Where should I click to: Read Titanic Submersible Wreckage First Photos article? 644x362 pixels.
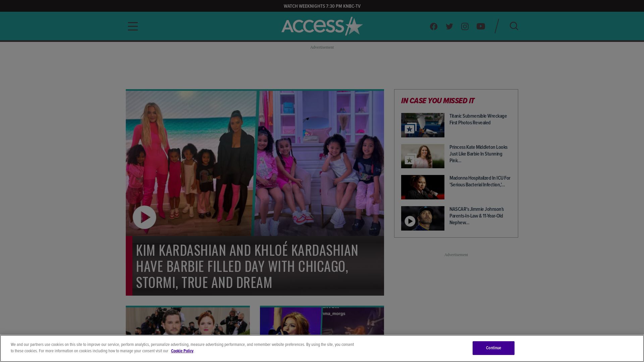click(x=478, y=119)
